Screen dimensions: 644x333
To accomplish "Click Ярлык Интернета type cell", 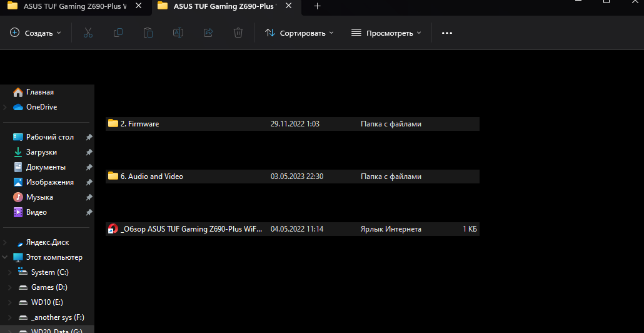I will tap(391, 229).
